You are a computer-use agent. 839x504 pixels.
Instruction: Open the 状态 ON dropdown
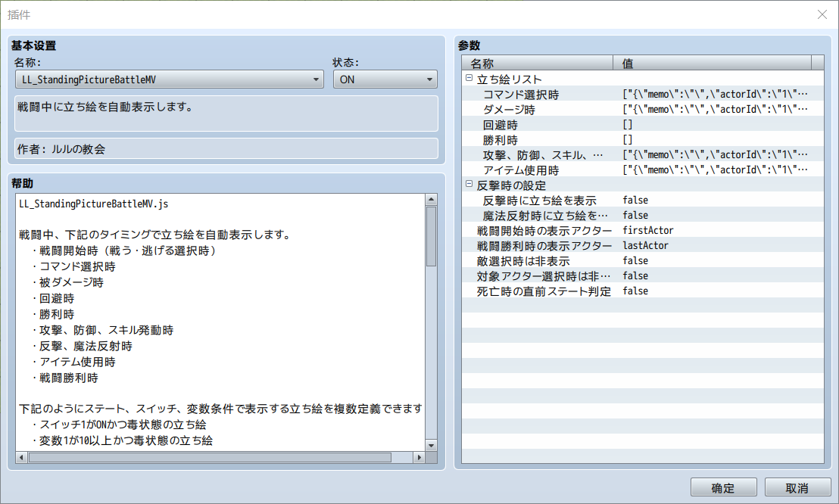pos(385,79)
